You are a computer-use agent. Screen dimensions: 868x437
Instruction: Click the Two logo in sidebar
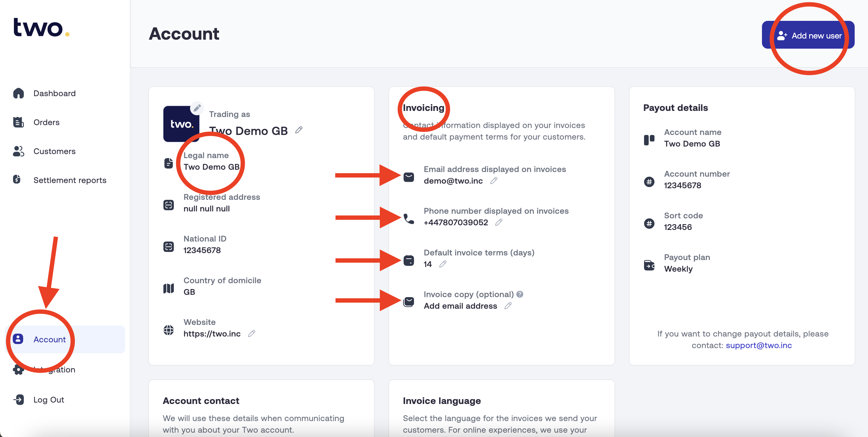[41, 27]
